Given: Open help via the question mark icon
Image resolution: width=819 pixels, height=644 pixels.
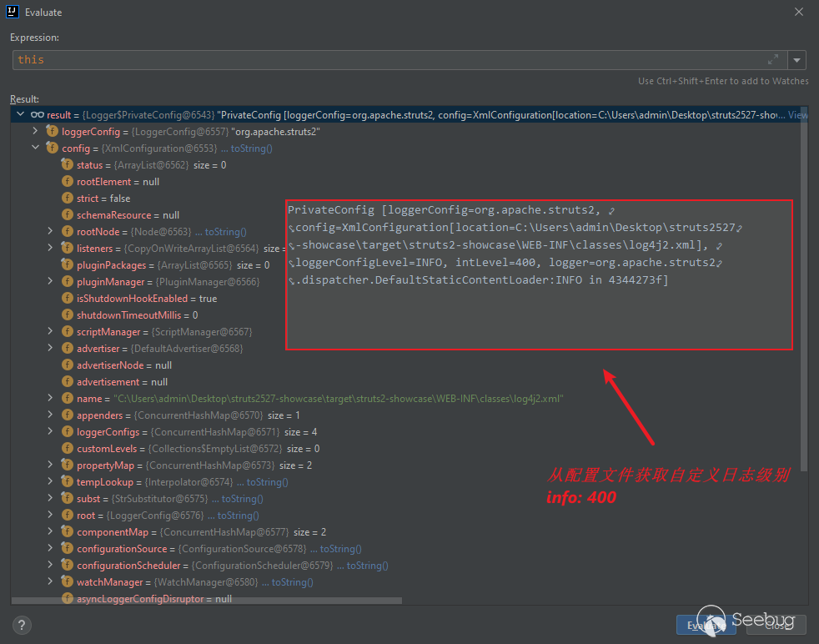Looking at the screenshot, I should pyautogui.click(x=23, y=625).
